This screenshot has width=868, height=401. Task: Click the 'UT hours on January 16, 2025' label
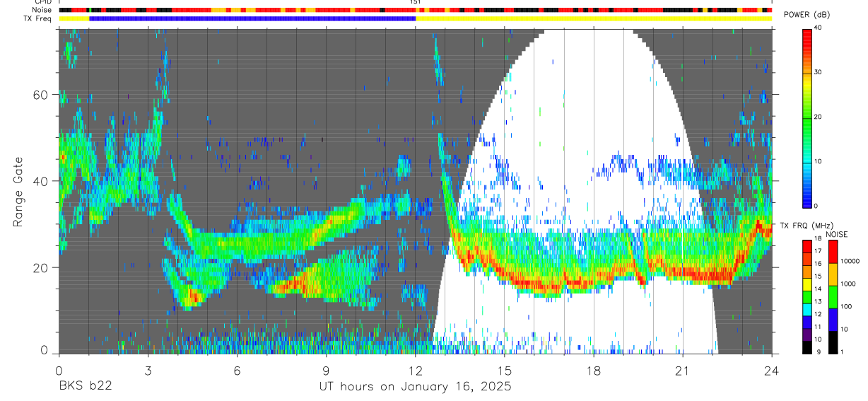[x=414, y=387]
